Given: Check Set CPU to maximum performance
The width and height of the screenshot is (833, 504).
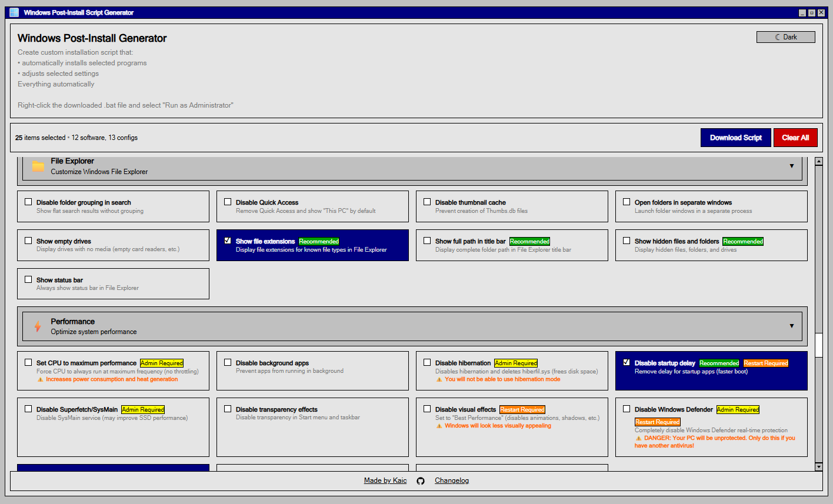Looking at the screenshot, I should coord(28,362).
